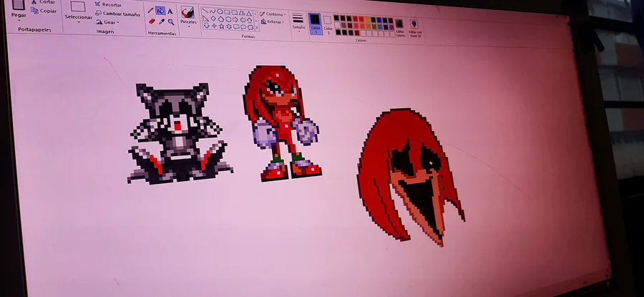The height and width of the screenshot is (297, 644).
Task: Open Edit with Paint 3D
Action: point(415,28)
